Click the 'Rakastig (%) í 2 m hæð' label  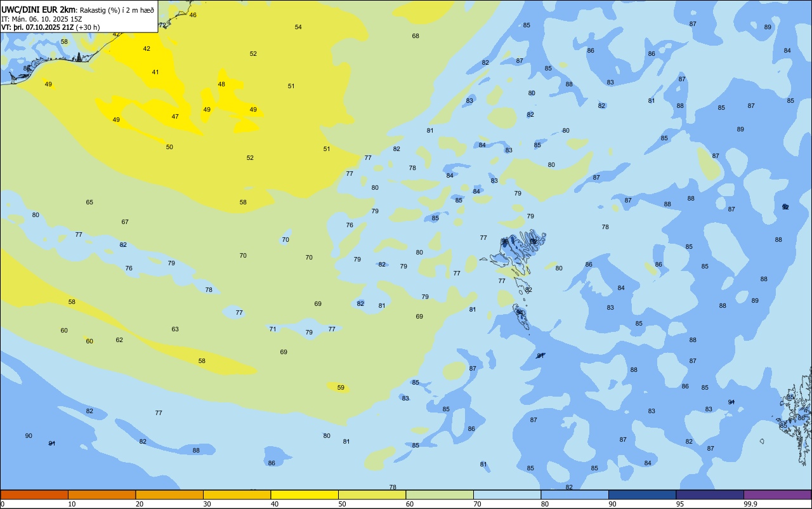coord(117,10)
